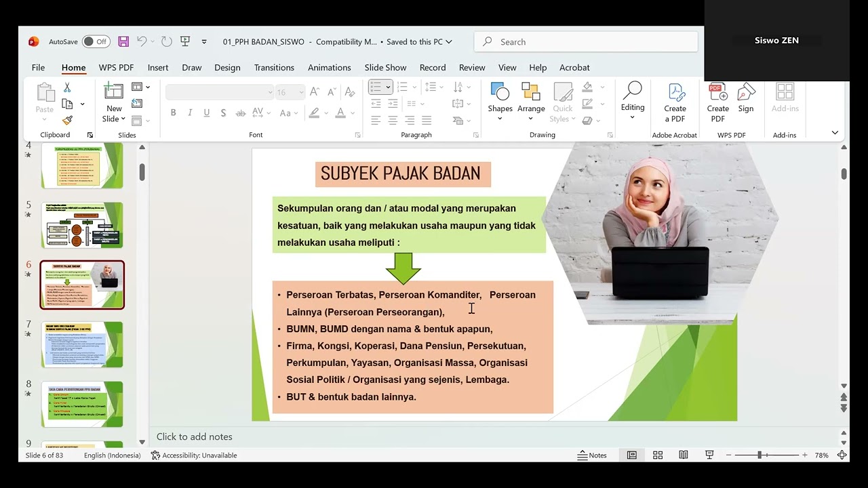Viewport: 868px width, 488px height.
Task: Start presentation from beginning icon
Action: pos(185,41)
